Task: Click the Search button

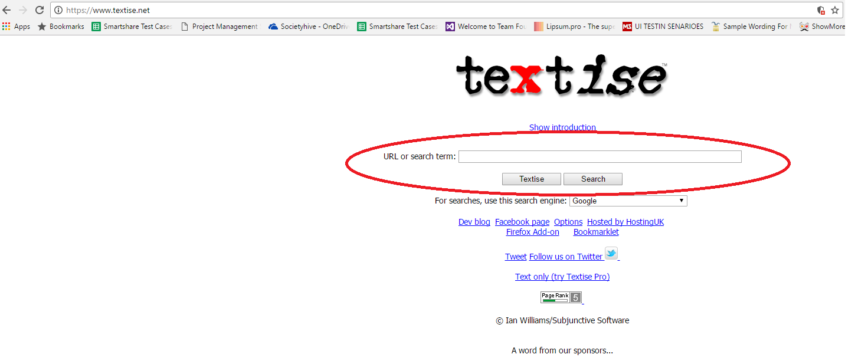Action: point(593,179)
